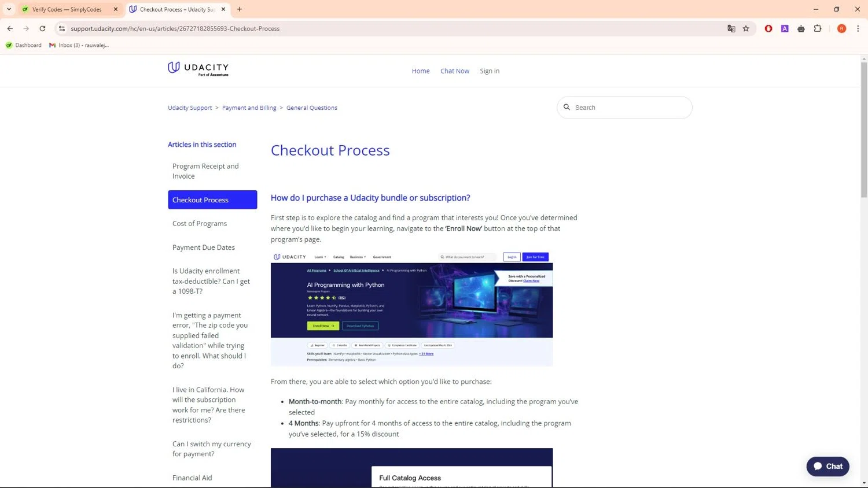Click scrollbar down arrow

(x=863, y=483)
